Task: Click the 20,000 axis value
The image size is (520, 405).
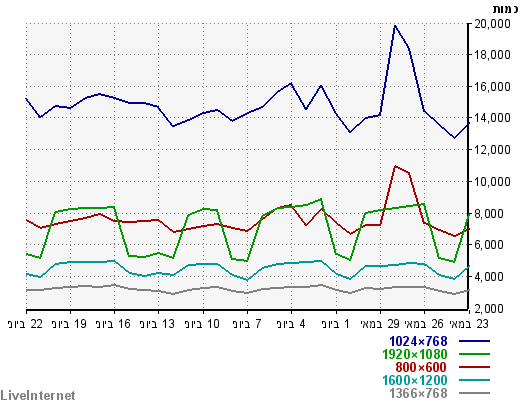Action: (492, 24)
